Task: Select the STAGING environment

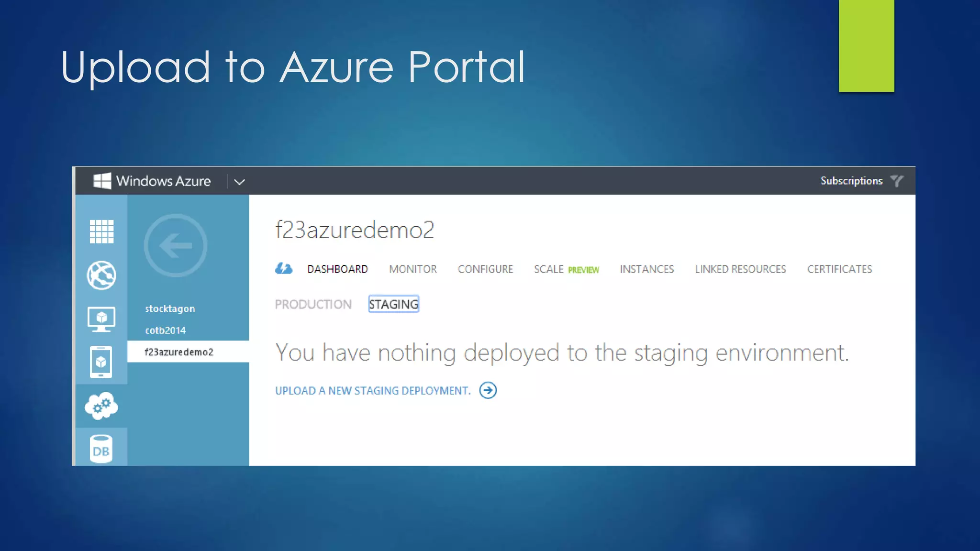Action: (x=393, y=304)
